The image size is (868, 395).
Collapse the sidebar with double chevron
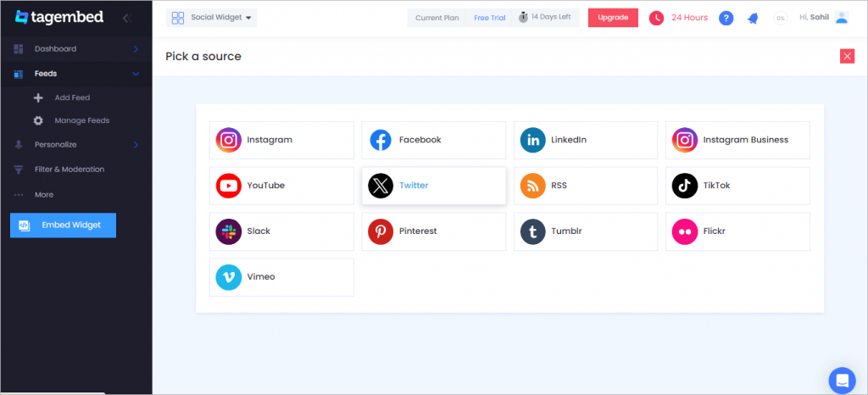pos(127,19)
